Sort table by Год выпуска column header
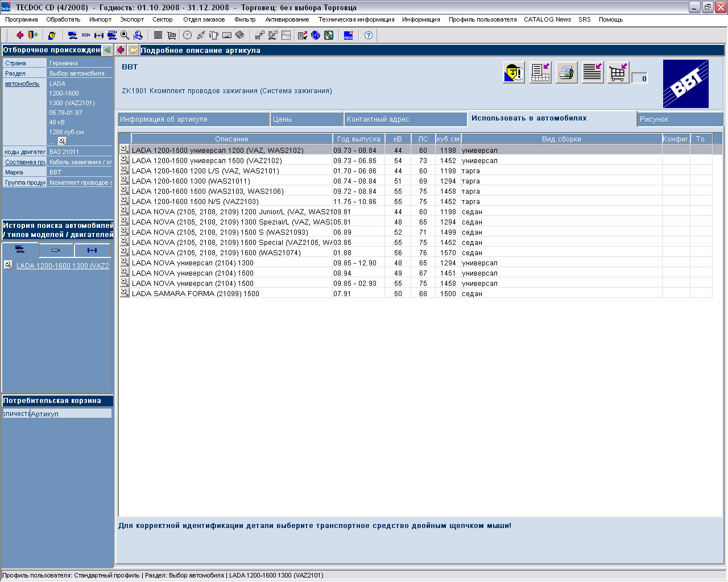The image size is (728, 582). click(x=358, y=139)
